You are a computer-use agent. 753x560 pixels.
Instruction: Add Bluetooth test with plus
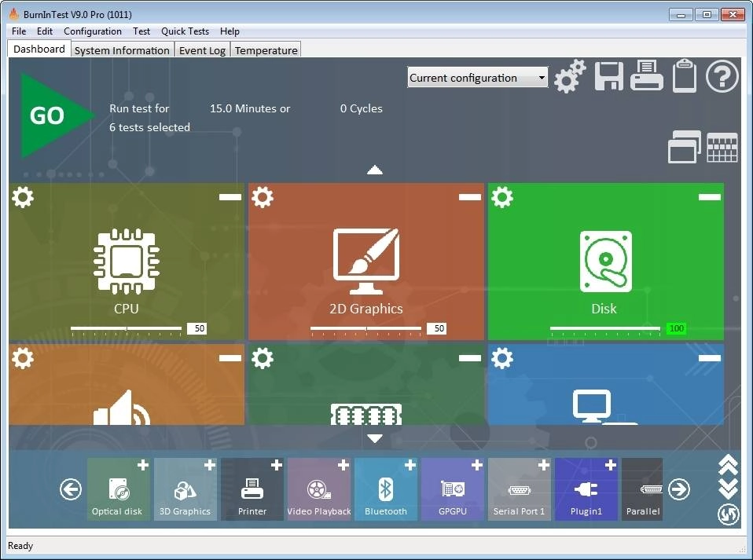tap(410, 465)
